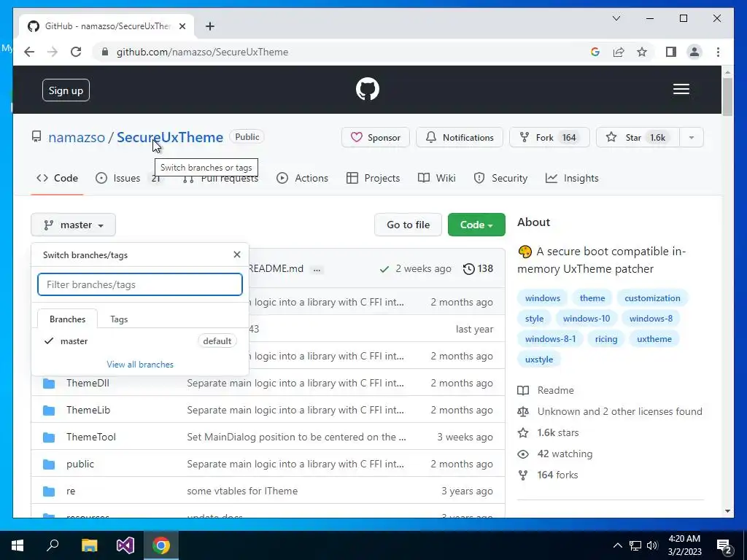Bookmark this page with the star icon

[x=642, y=52]
